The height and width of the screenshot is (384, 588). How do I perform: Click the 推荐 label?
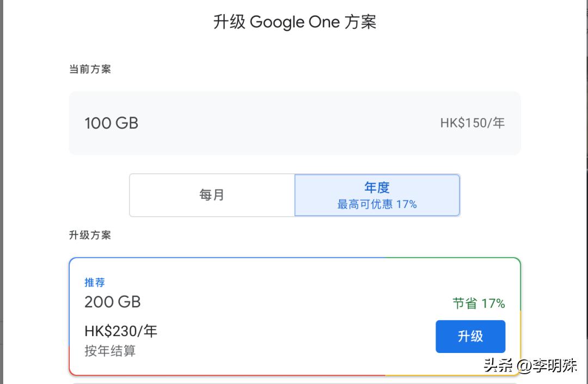click(x=95, y=282)
